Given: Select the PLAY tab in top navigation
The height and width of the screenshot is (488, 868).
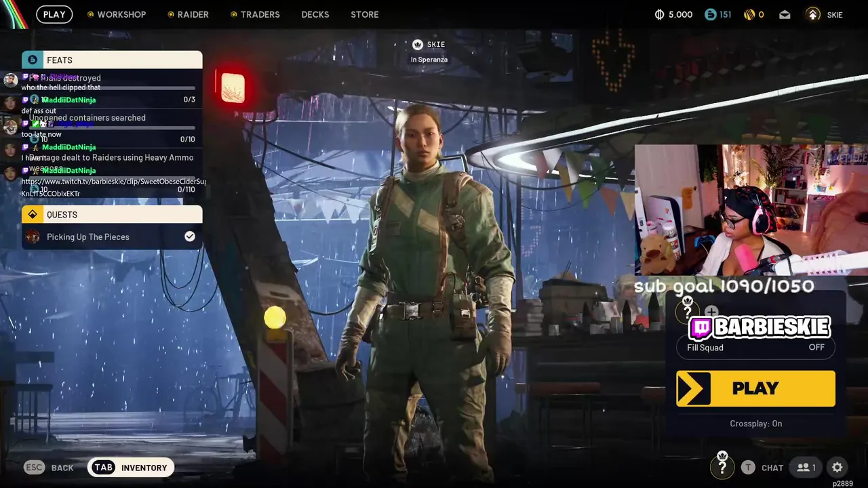Looking at the screenshot, I should point(54,14).
